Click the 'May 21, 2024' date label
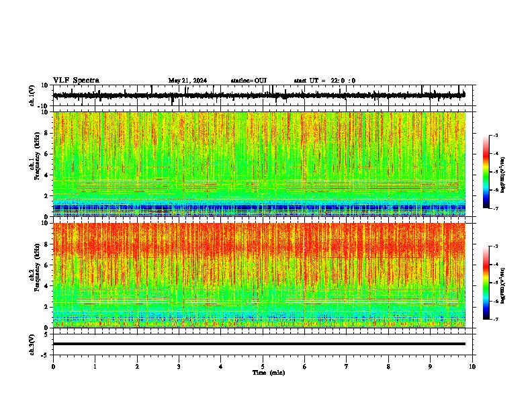Viewport: 532px width, 411px height. tap(187, 81)
